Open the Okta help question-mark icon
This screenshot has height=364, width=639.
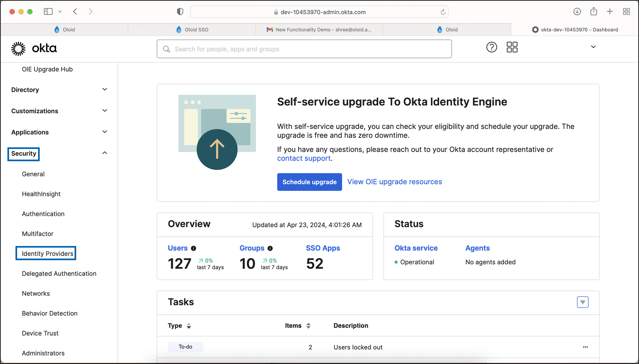click(x=492, y=47)
